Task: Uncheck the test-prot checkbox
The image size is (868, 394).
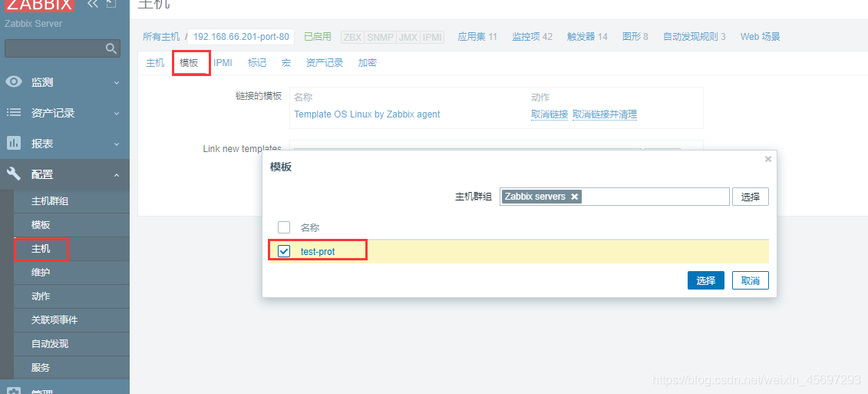Action: coord(284,251)
